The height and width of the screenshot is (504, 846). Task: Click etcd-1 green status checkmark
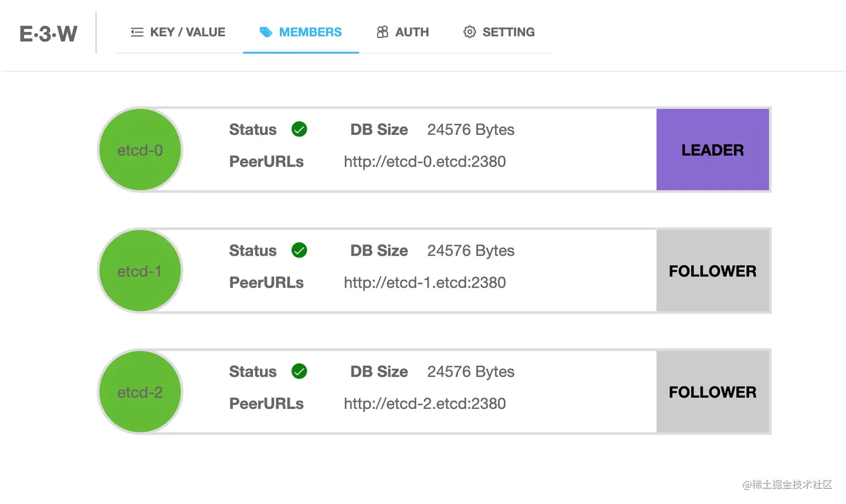pyautogui.click(x=299, y=251)
